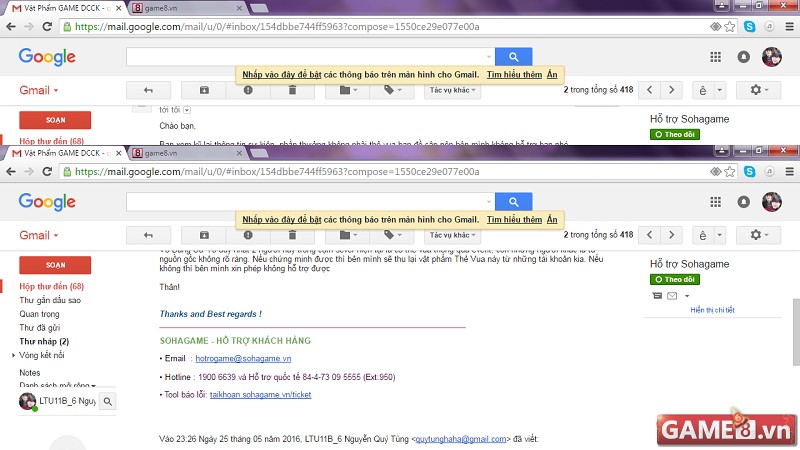Image resolution: width=800 pixels, height=450 pixels.
Task: Click the reload icon in the upper browser
Action: (x=47, y=27)
